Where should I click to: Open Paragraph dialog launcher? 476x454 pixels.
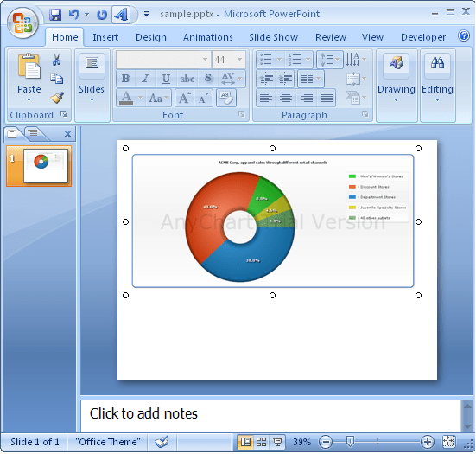pyautogui.click(x=365, y=114)
